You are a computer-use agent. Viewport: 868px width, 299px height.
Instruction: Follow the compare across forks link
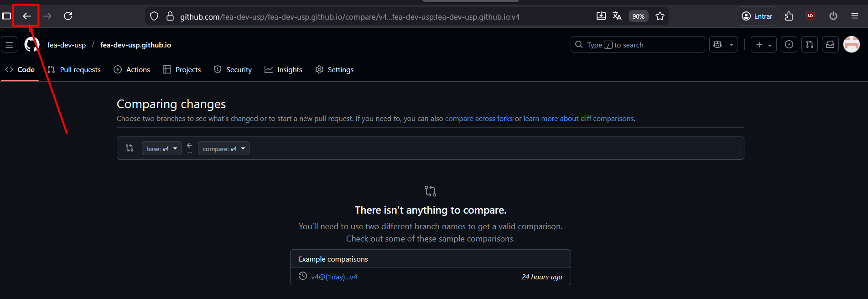point(478,119)
